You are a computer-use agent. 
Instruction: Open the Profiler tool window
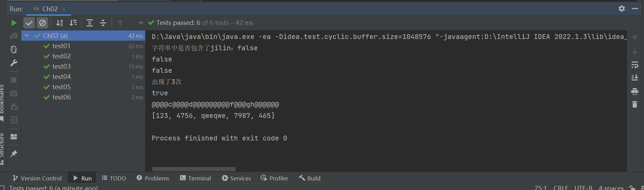click(x=275, y=178)
